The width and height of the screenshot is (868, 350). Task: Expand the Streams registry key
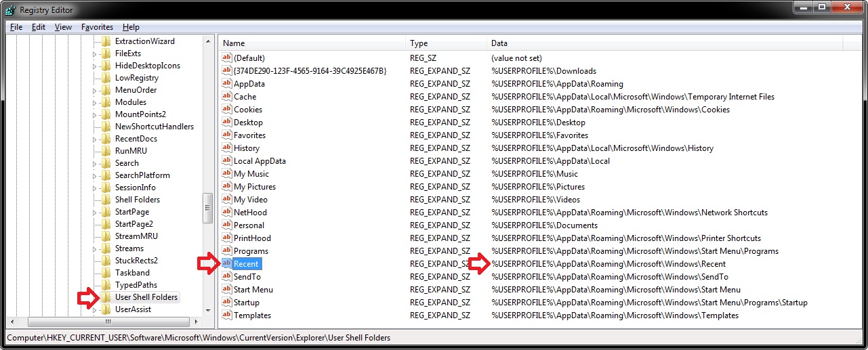coord(95,248)
